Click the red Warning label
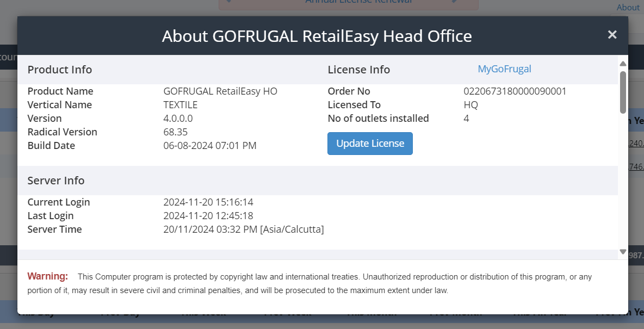The height and width of the screenshot is (329, 644). (x=48, y=276)
